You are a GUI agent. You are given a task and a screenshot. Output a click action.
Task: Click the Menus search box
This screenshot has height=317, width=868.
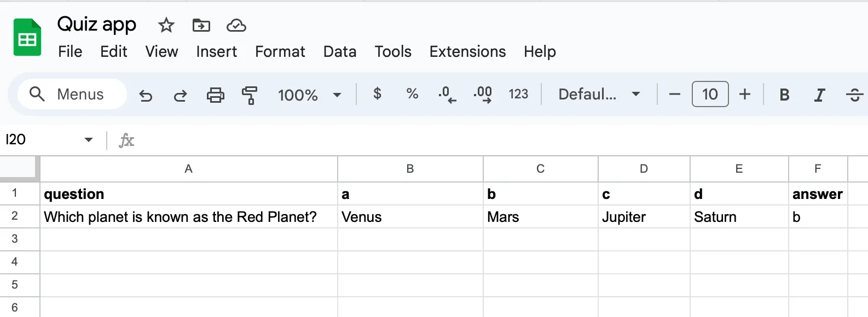tap(72, 95)
